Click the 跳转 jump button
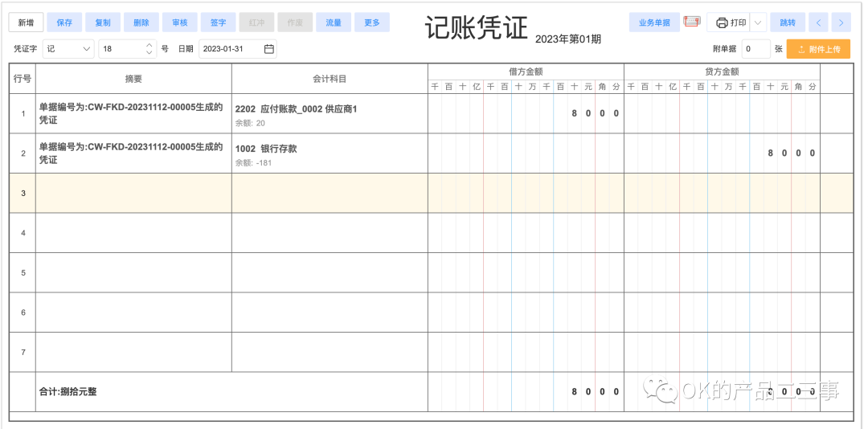Image resolution: width=868 pixels, height=429 pixels. pyautogui.click(x=788, y=22)
